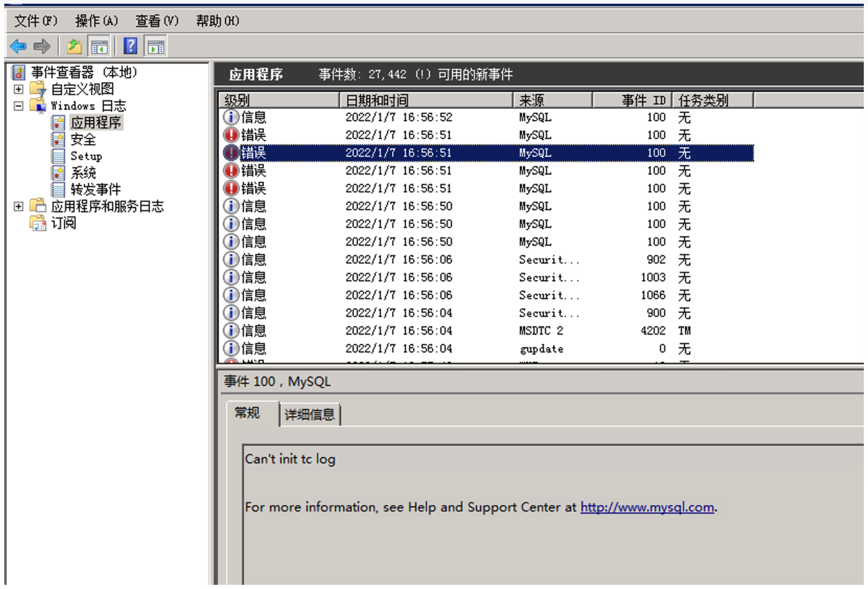This screenshot has height=589, width=868.
Task: Click Event Viewer (本地) root icon
Action: tap(19, 72)
